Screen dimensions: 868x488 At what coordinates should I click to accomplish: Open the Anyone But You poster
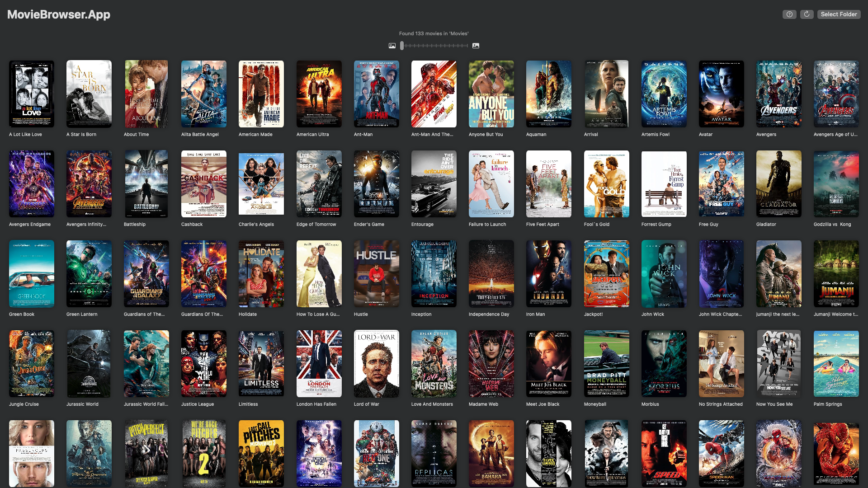point(491,94)
